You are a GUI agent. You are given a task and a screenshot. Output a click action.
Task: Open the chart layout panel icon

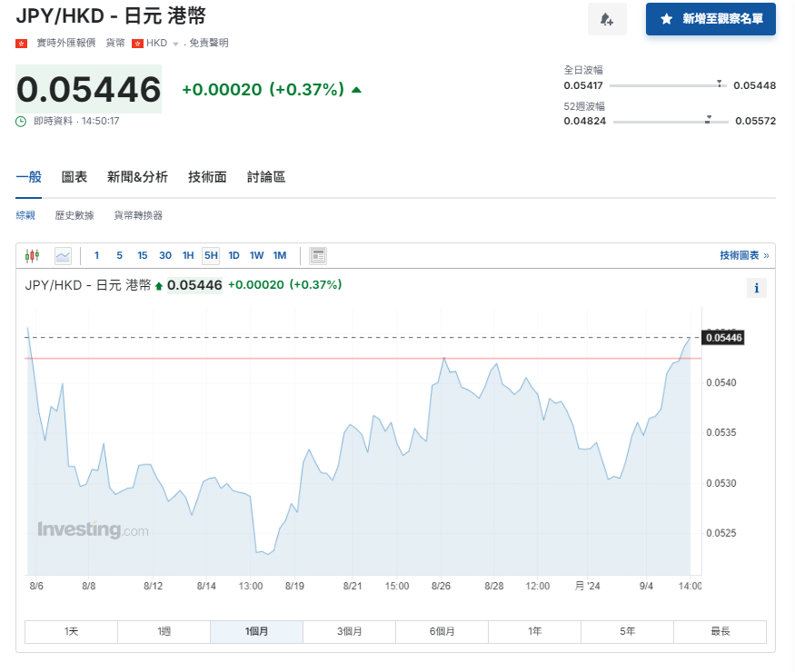click(317, 255)
